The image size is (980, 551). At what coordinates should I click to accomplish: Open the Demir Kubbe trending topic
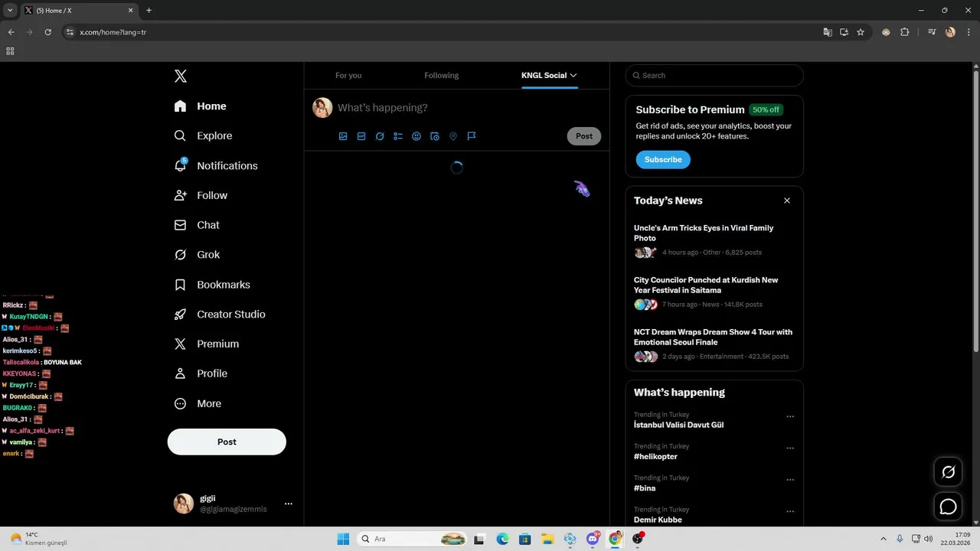tap(658, 520)
